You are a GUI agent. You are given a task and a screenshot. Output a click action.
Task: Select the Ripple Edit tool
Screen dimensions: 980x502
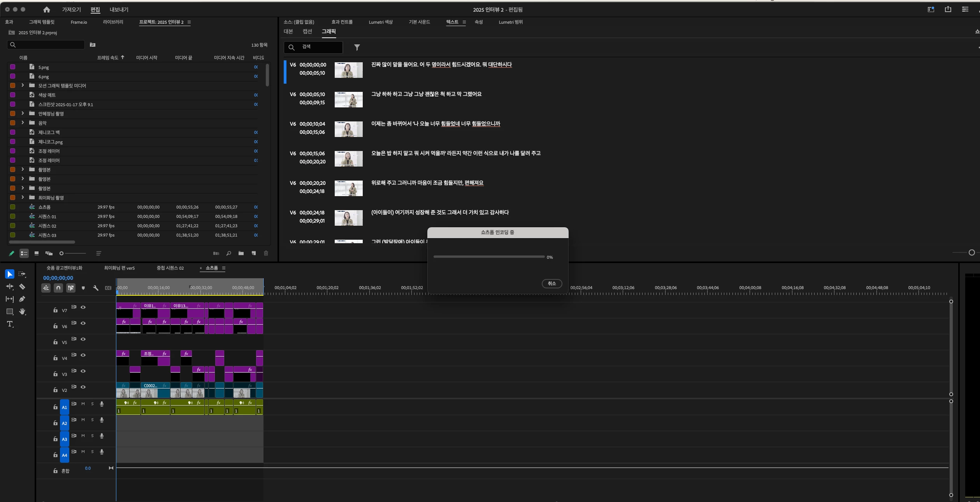(10, 287)
